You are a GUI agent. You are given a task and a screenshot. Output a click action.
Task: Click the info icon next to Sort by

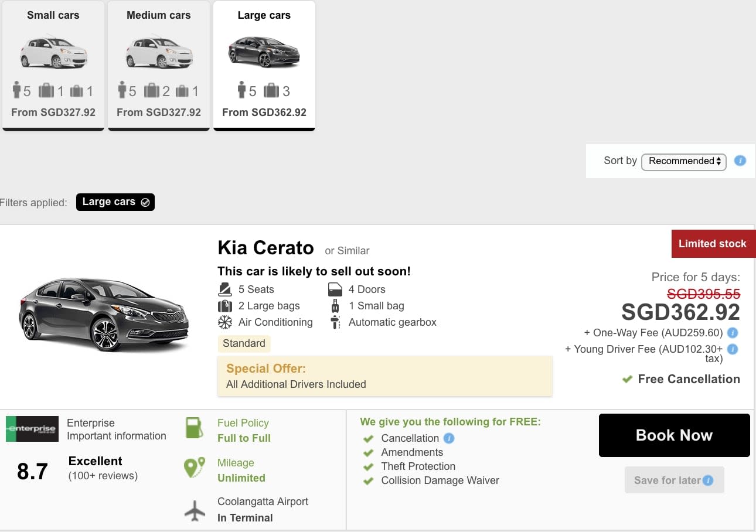coord(740,161)
